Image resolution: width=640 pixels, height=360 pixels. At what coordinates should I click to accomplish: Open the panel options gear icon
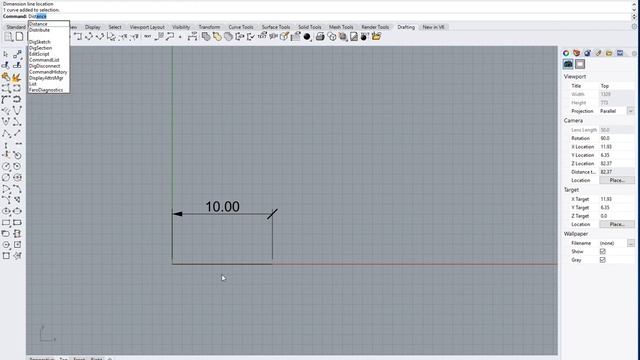[x=634, y=53]
